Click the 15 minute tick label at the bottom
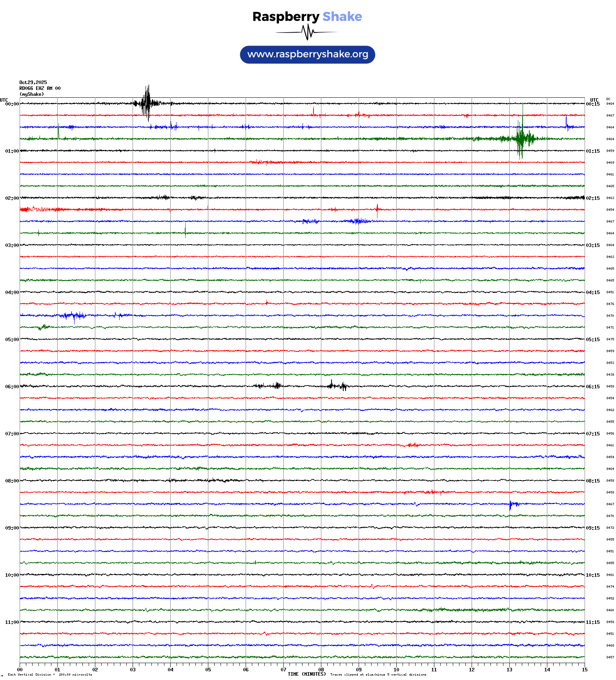The width and height of the screenshot is (616, 680). coord(584,670)
